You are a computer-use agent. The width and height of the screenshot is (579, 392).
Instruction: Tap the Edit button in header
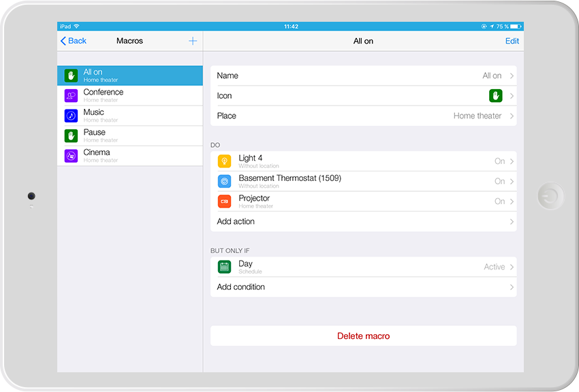512,41
